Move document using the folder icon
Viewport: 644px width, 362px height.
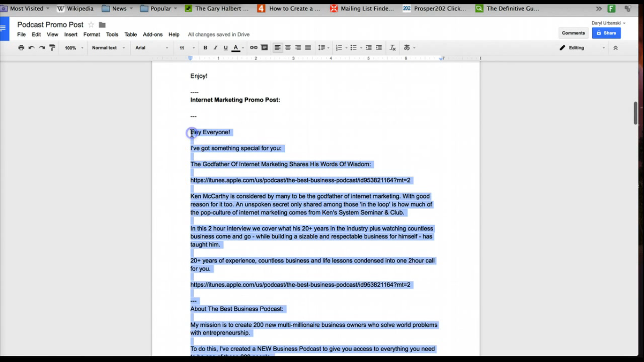pos(102,25)
